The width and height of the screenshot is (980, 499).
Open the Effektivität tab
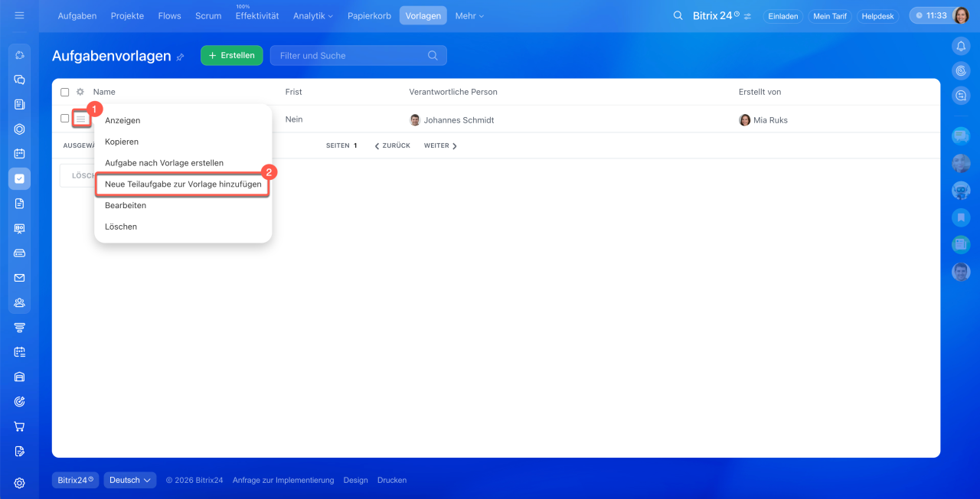[x=257, y=16]
